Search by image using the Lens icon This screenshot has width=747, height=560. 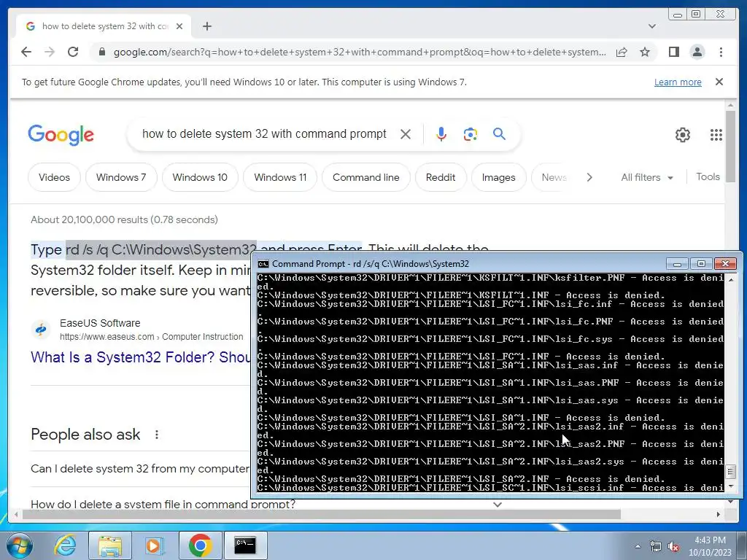(471, 134)
